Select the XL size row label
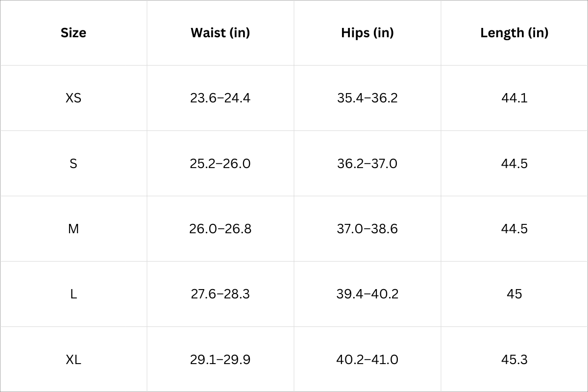The image size is (588, 392). coord(73,360)
